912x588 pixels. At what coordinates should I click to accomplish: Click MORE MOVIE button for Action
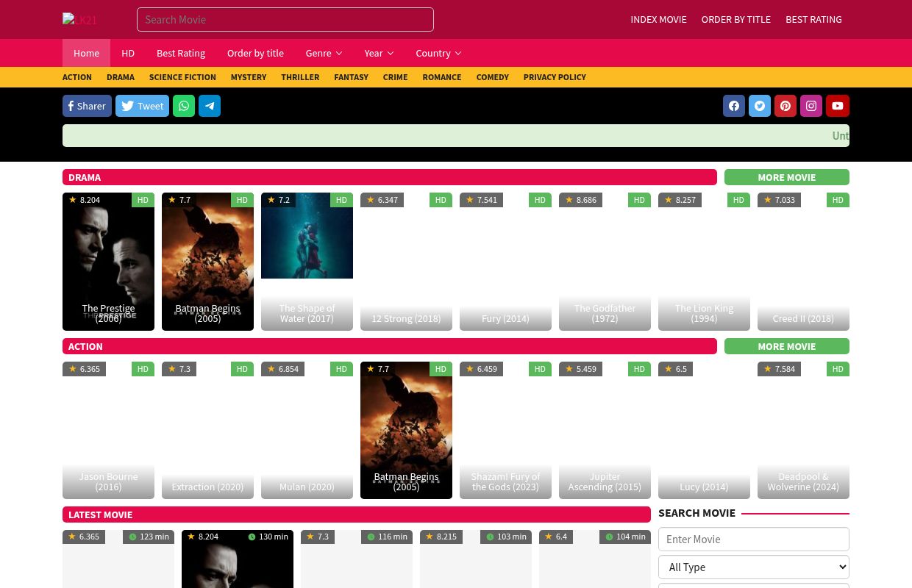coord(787,346)
